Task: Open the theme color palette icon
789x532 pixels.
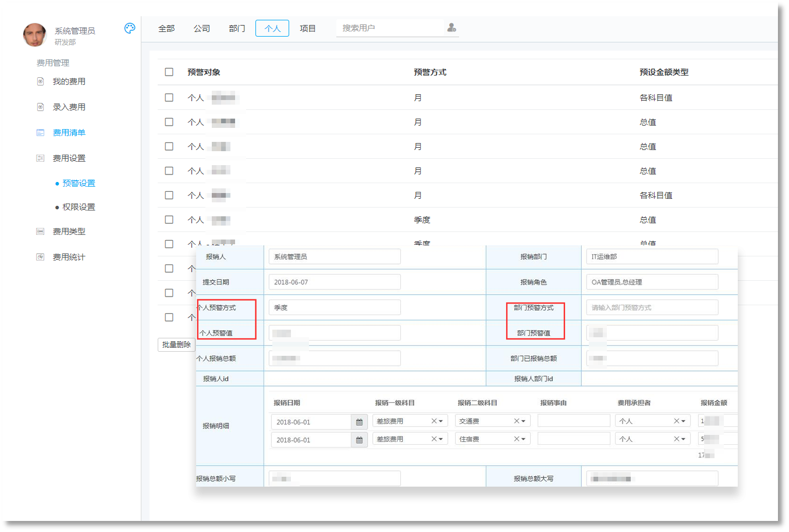Action: pyautogui.click(x=130, y=28)
